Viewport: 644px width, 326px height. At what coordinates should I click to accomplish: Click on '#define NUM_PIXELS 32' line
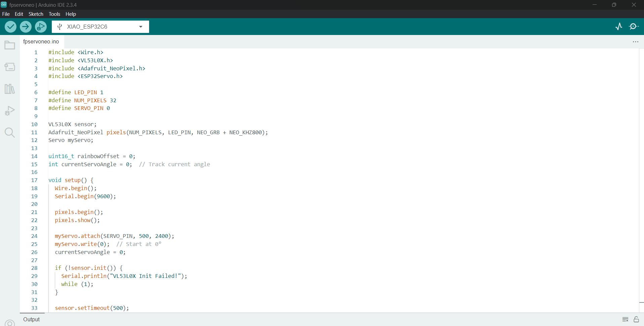tap(82, 100)
